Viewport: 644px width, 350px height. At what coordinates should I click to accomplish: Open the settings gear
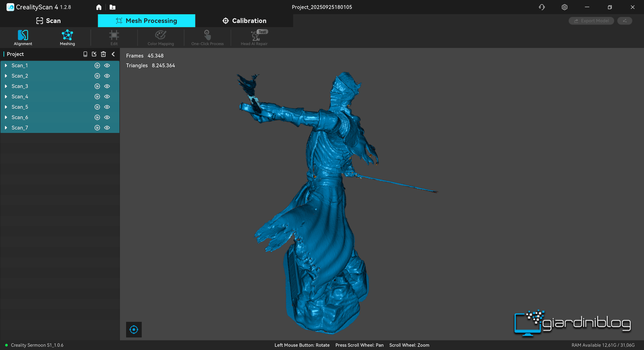click(x=565, y=7)
